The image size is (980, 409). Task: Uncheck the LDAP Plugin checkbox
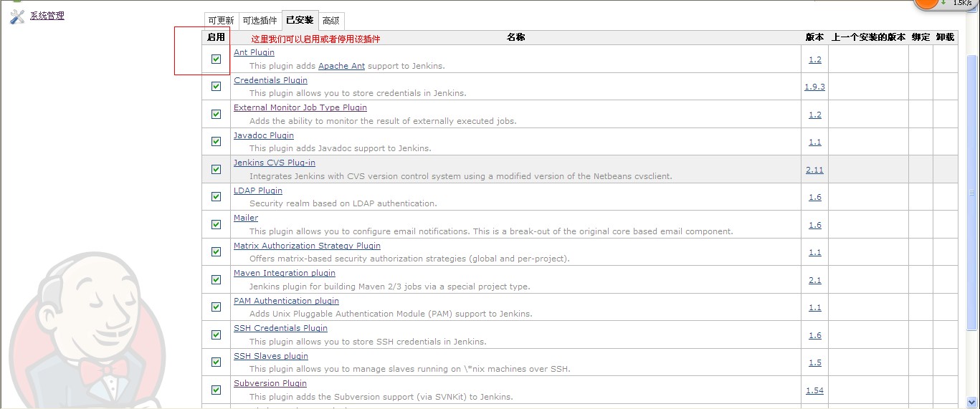[x=216, y=197]
